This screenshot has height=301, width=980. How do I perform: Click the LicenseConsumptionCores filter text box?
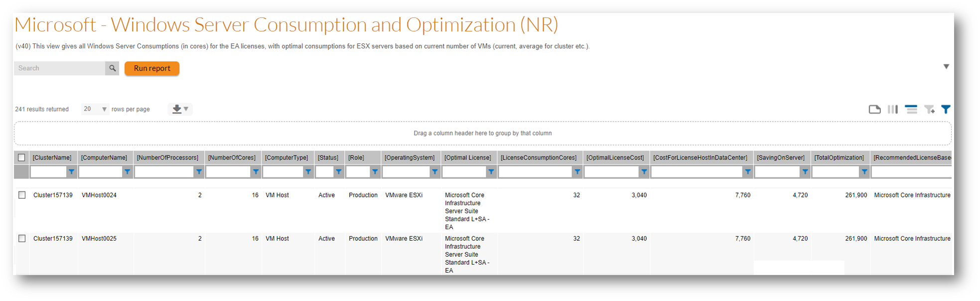pos(536,172)
